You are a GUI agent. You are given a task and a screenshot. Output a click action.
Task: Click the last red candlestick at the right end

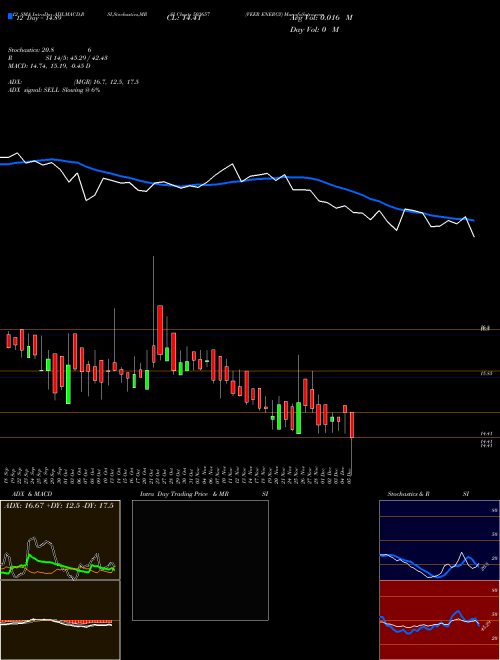pos(352,425)
